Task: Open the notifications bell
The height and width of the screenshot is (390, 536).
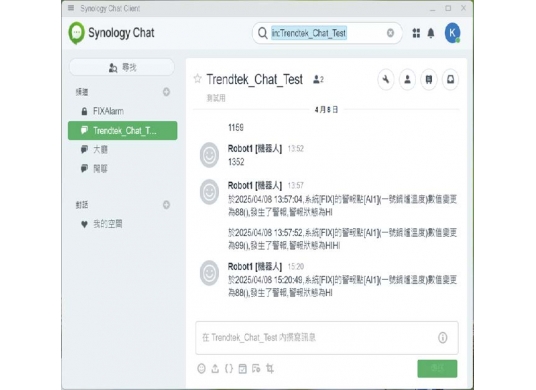Action: [431, 33]
